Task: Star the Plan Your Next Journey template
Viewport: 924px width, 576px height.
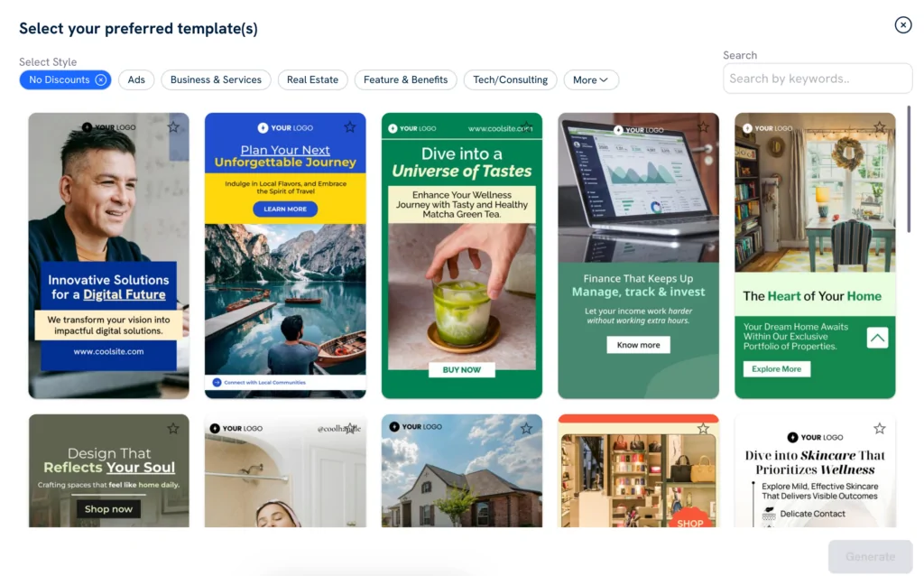Action: point(350,126)
